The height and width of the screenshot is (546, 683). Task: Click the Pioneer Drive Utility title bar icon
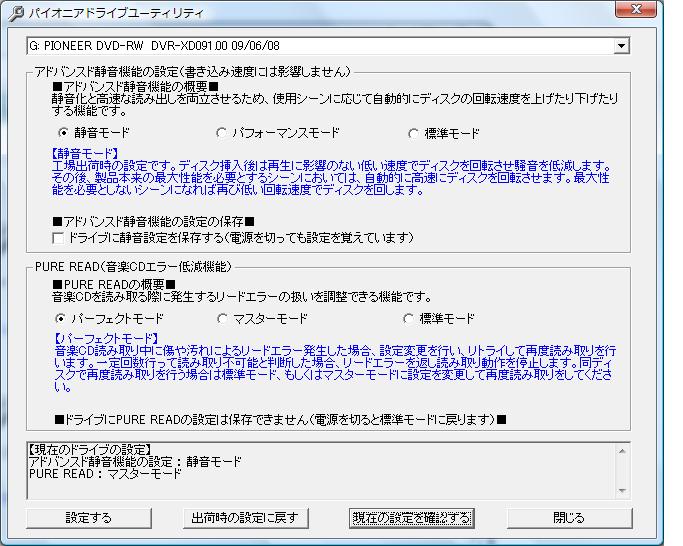click(x=15, y=14)
